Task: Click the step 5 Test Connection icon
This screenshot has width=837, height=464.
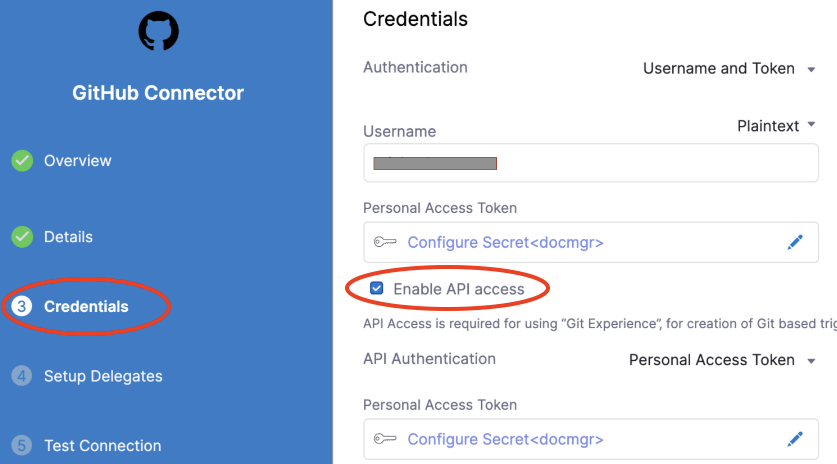Action: (x=22, y=446)
